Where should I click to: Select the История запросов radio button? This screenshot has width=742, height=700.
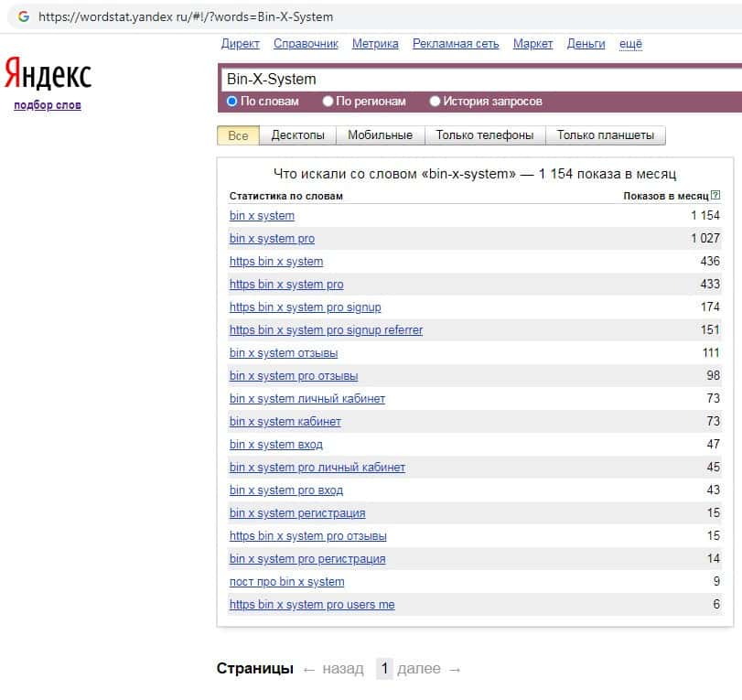point(436,102)
